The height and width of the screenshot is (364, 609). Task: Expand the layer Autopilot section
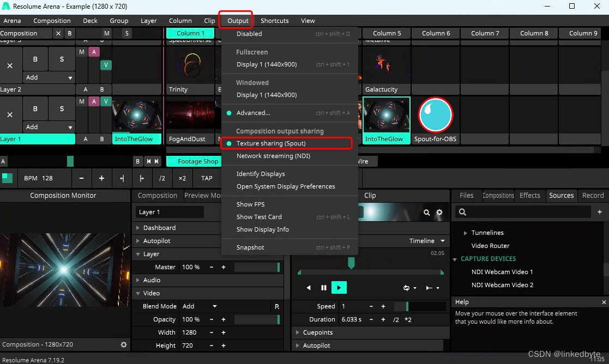(138, 241)
